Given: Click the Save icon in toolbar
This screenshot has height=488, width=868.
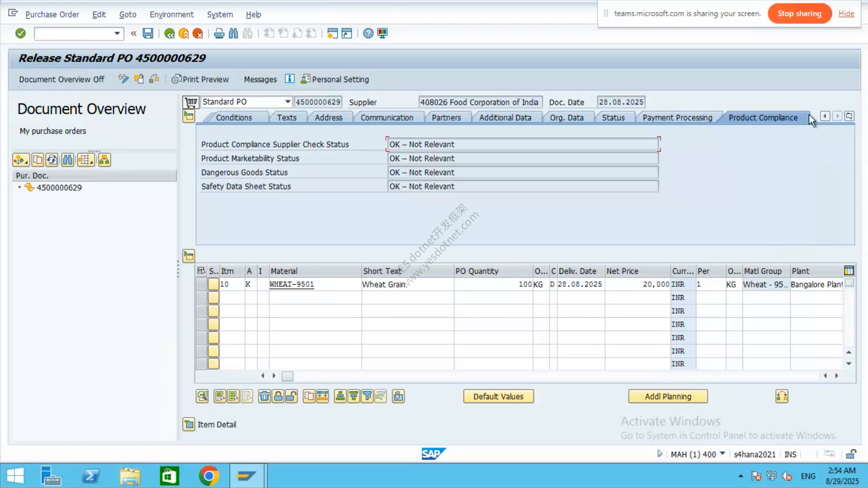Looking at the screenshot, I should click(148, 33).
